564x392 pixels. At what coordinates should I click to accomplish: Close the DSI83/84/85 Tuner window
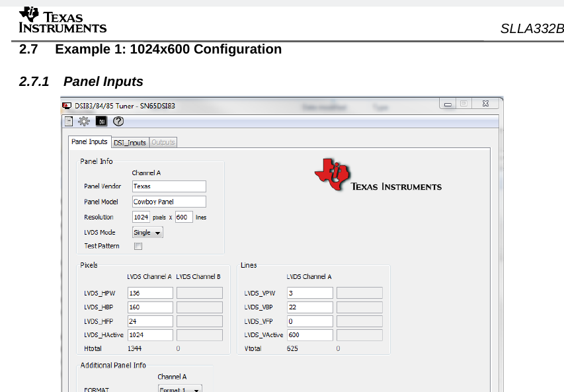(x=485, y=104)
